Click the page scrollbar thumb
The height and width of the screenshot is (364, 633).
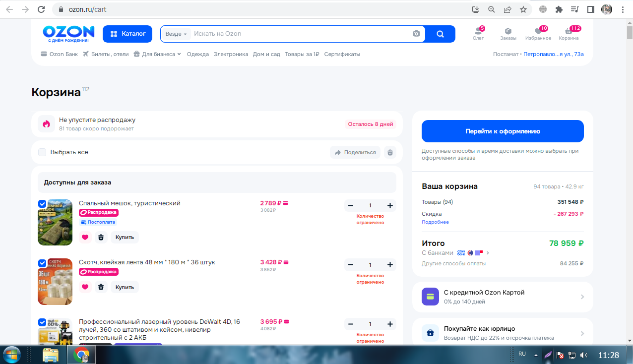point(629,33)
